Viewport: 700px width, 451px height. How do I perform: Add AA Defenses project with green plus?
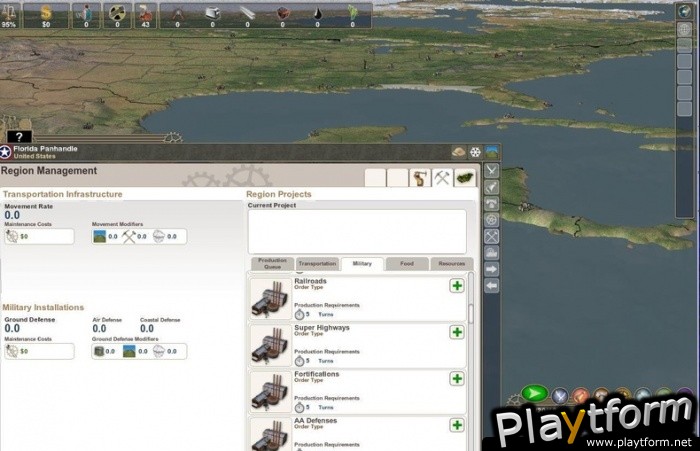point(457,425)
